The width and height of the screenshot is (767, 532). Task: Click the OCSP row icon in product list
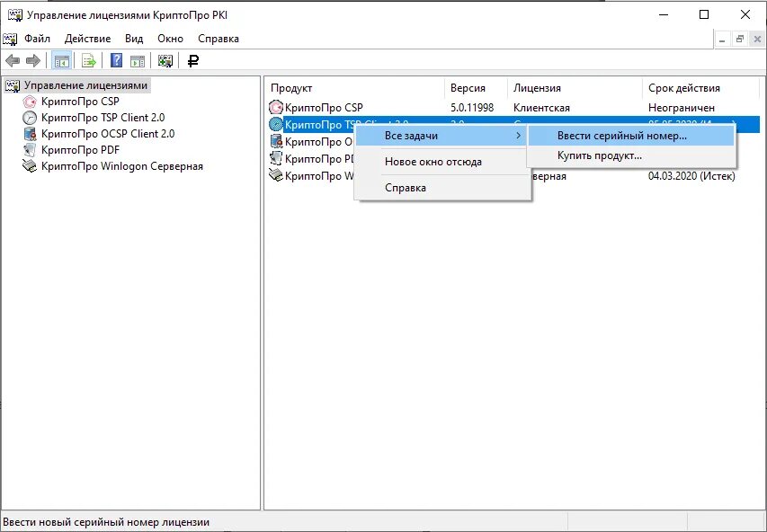click(x=276, y=142)
